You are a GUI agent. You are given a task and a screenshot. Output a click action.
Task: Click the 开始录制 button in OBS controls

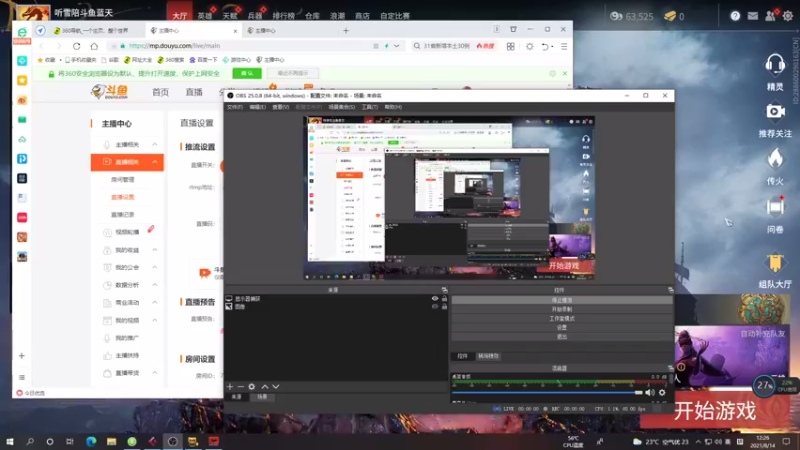(562, 309)
